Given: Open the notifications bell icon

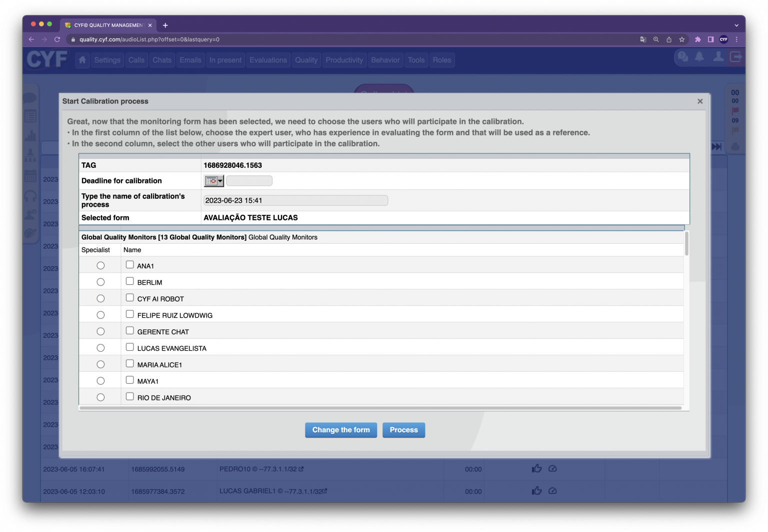Looking at the screenshot, I should (699, 57).
